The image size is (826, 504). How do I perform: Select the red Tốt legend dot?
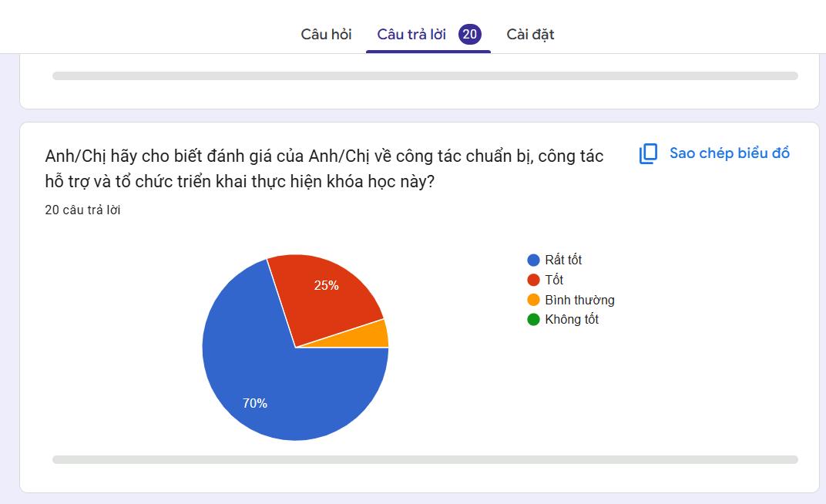(x=533, y=280)
